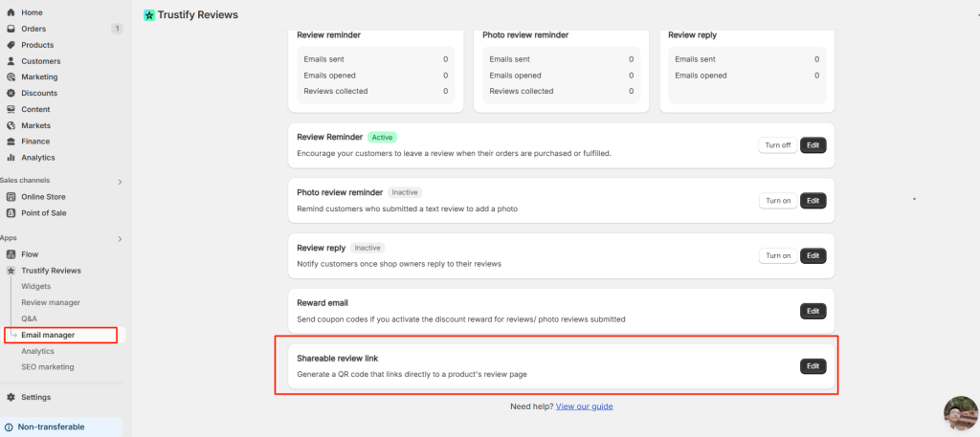Click the Products tag icon

pos(11,45)
